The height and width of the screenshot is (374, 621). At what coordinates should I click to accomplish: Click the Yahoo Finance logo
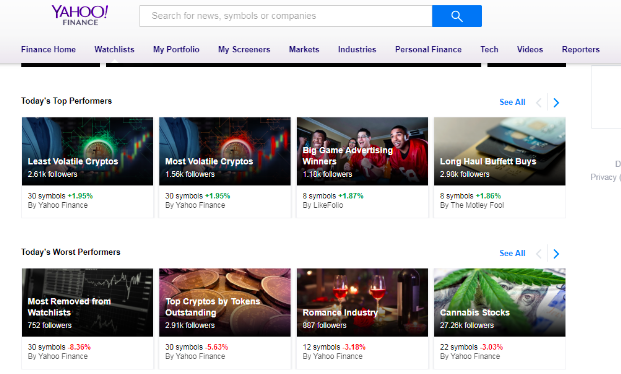(80, 15)
